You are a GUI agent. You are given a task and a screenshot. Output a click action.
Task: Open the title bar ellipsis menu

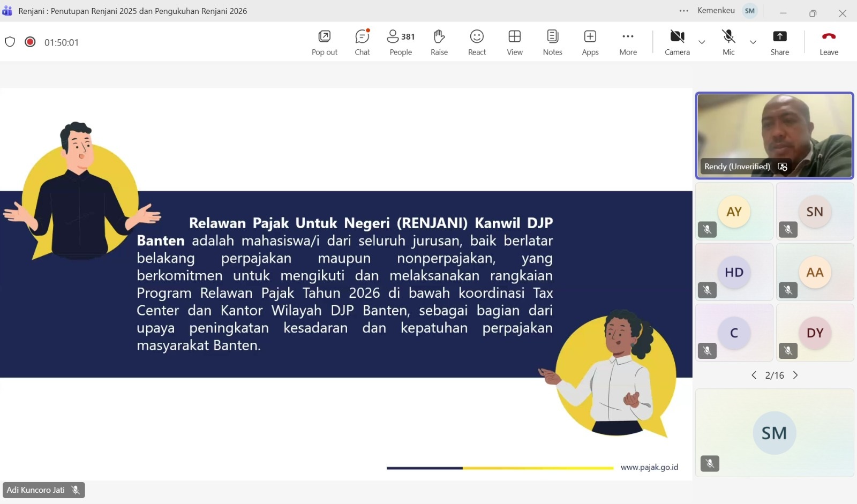683,11
